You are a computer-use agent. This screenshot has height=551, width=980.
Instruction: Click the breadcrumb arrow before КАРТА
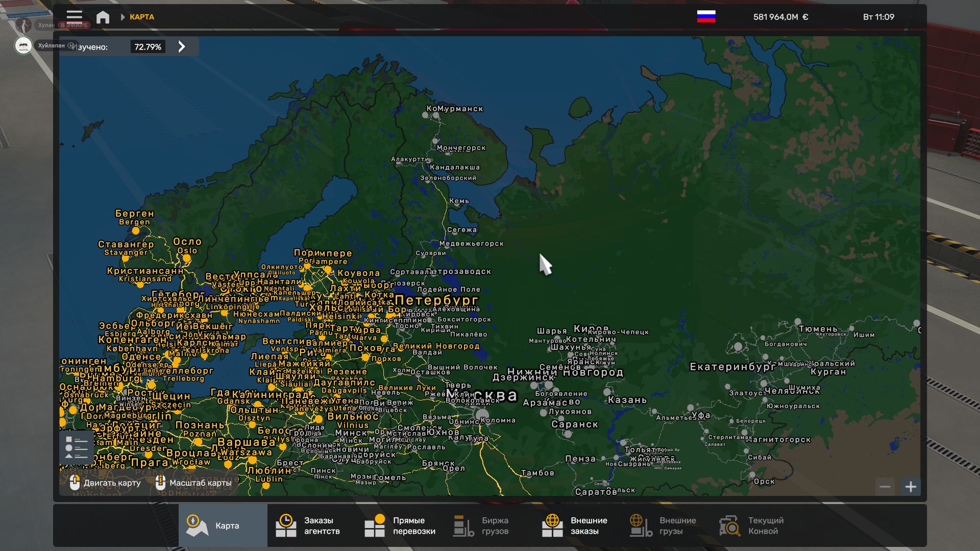click(122, 17)
